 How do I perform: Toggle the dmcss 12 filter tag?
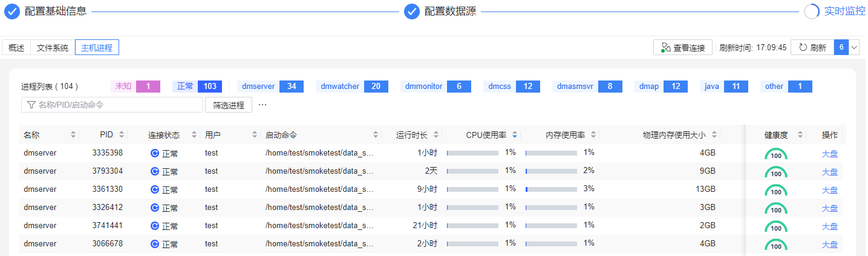(512, 87)
